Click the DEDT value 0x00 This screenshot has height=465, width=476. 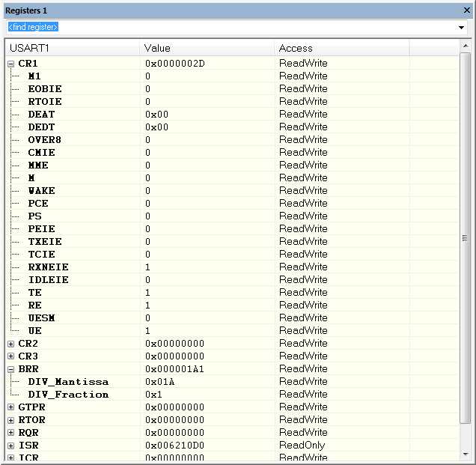156,127
